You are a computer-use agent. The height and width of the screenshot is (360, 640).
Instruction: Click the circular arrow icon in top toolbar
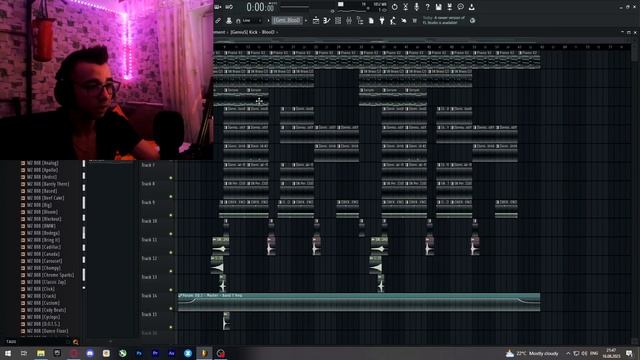point(394,7)
